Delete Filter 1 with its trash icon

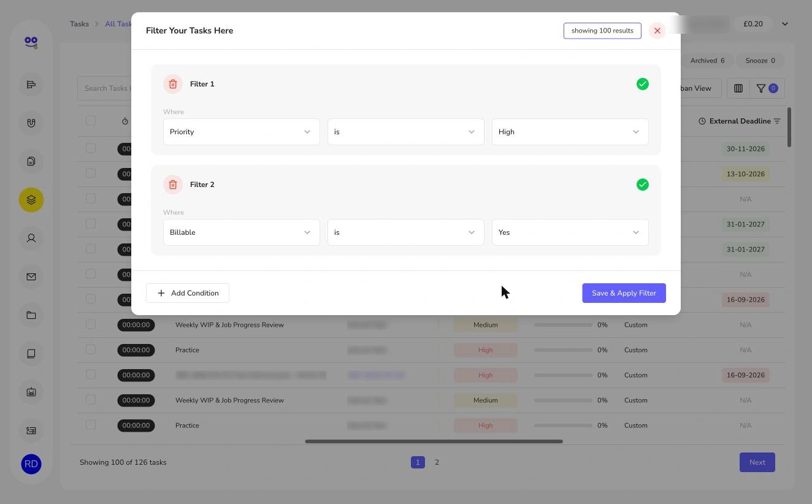point(173,84)
